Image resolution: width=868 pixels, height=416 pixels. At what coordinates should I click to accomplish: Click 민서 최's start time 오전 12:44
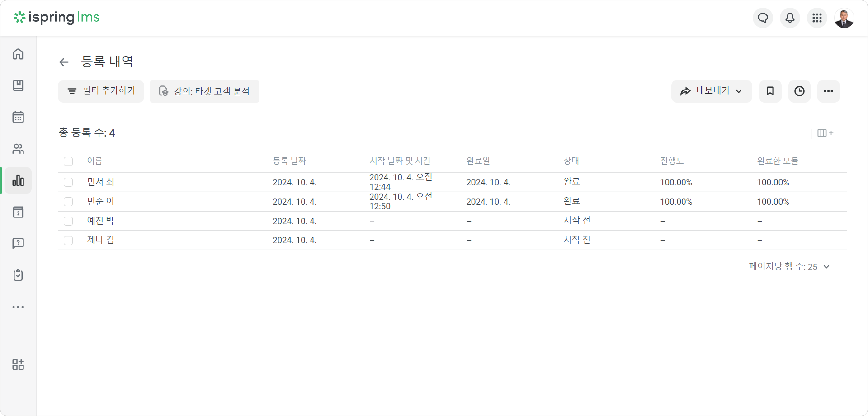click(x=401, y=182)
